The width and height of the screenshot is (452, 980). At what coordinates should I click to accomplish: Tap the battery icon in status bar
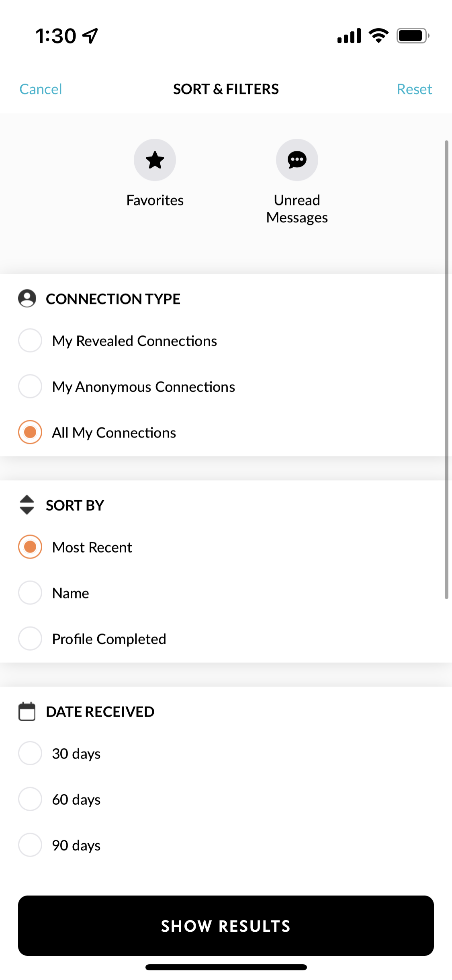coord(413,36)
